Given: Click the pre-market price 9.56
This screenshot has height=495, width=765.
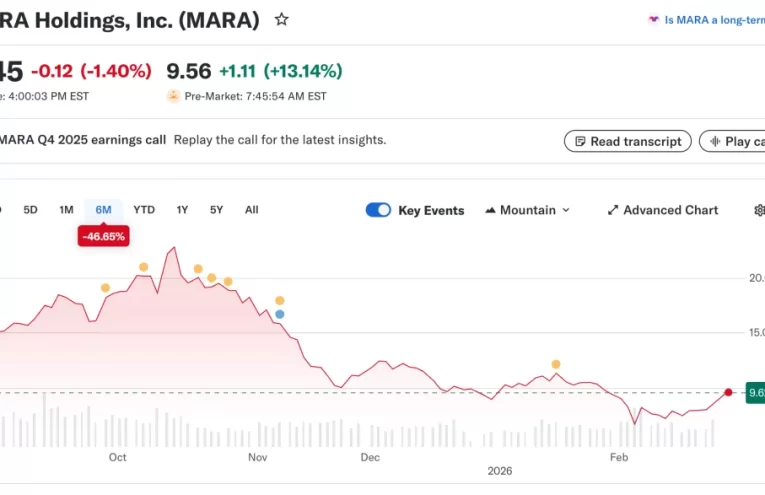Looking at the screenshot, I should pos(189,71).
